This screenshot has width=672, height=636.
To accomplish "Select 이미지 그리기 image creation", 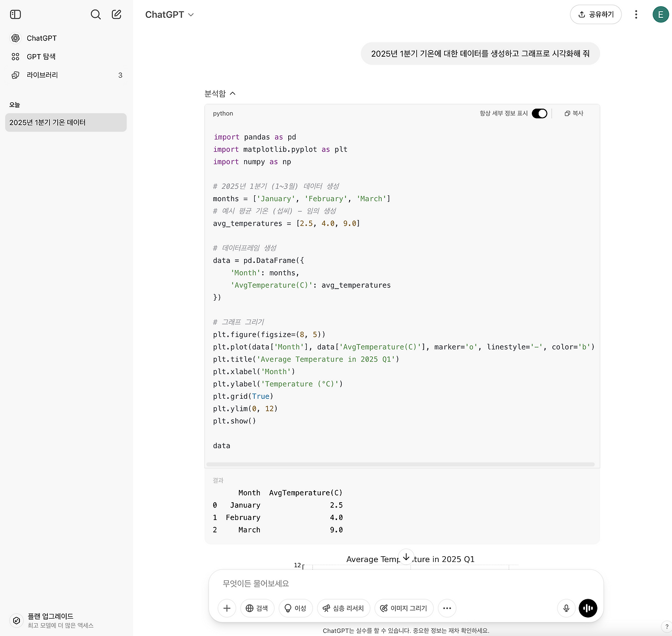I will (404, 608).
